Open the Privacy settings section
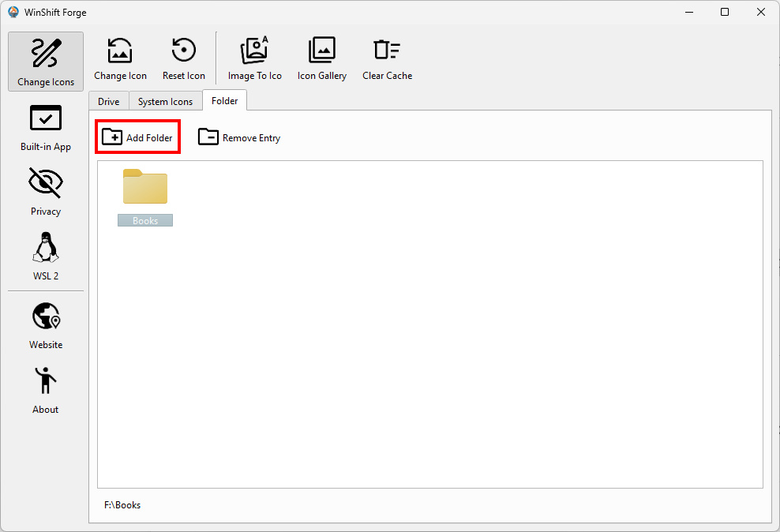This screenshot has width=780, height=532. (x=46, y=191)
